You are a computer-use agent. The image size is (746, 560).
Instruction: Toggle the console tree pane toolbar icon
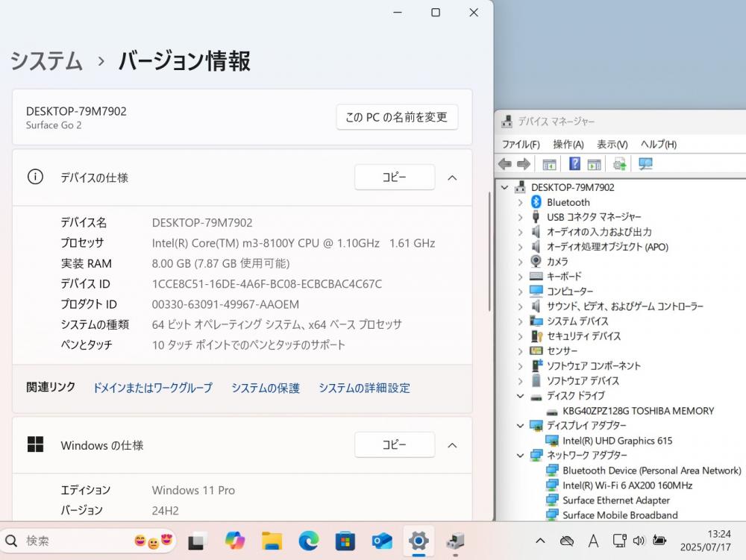click(549, 165)
